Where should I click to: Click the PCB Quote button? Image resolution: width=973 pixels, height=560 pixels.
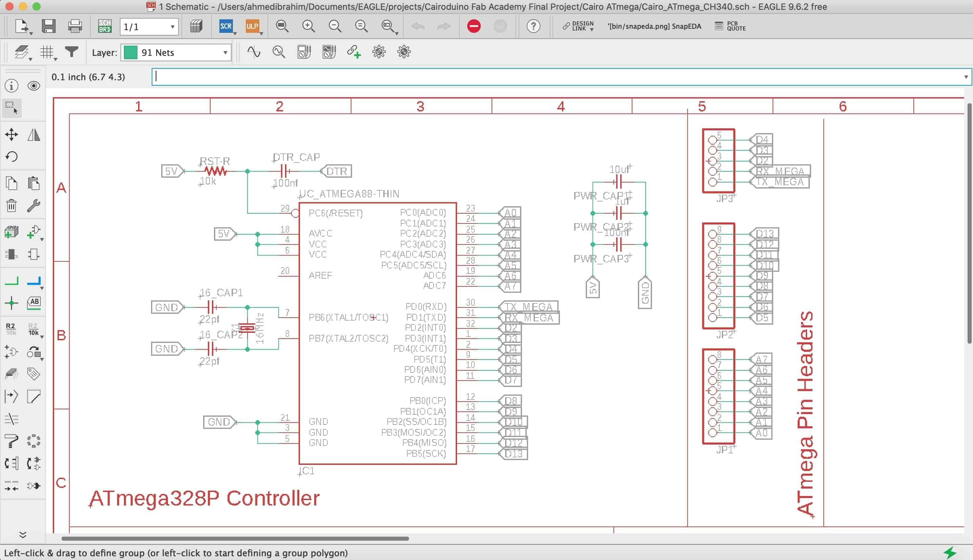pyautogui.click(x=730, y=26)
